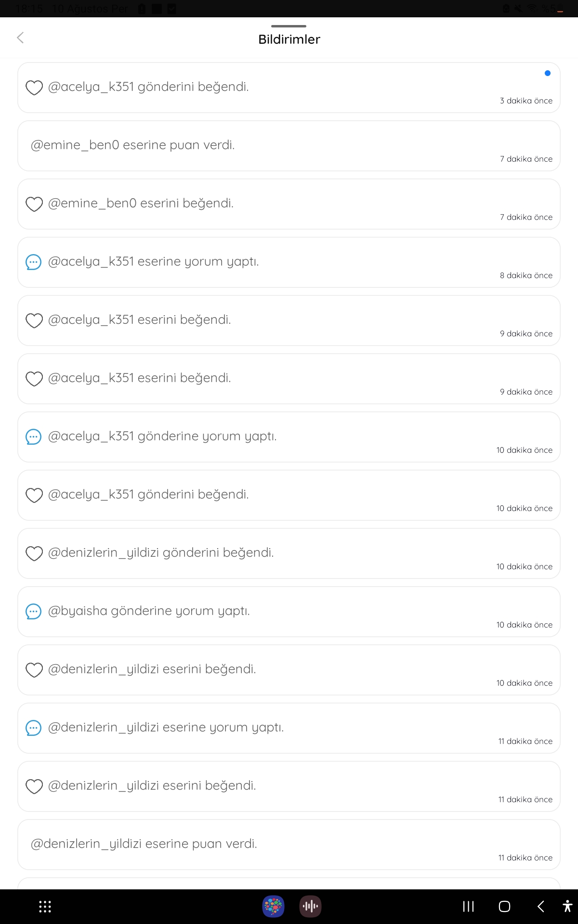Tap the drag handle above Bildirimler
The image size is (578, 924).
coord(289,26)
